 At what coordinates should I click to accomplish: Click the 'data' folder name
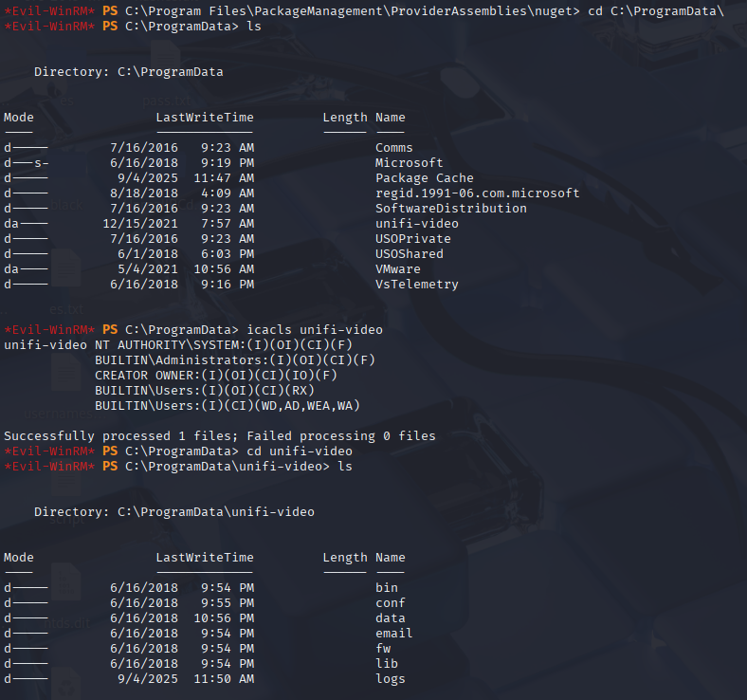coord(391,618)
